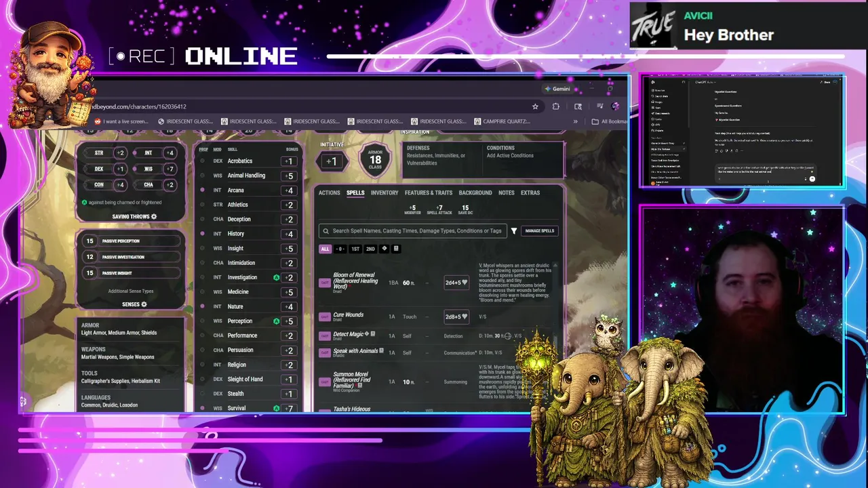Screen dimensions: 868x488
Task: Toggle Acrobatics proficiency dot
Action: click(202, 161)
